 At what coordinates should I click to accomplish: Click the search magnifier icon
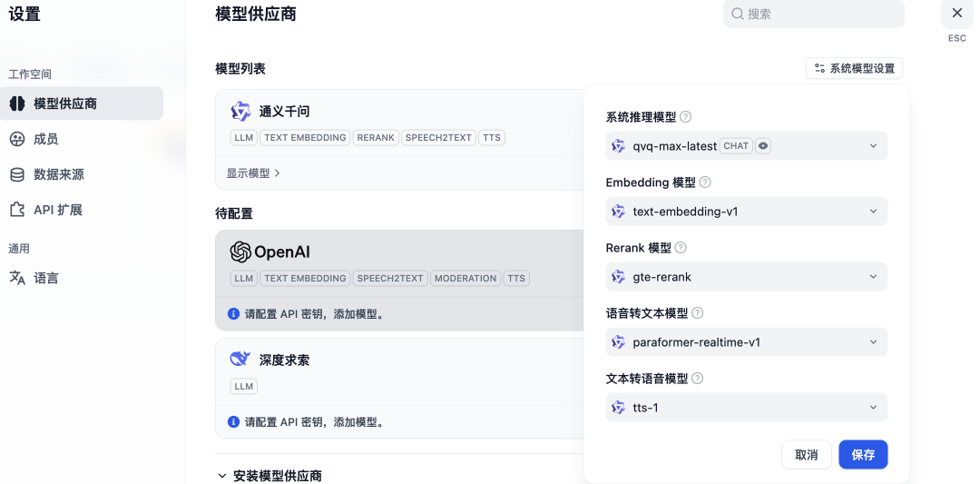(x=738, y=14)
